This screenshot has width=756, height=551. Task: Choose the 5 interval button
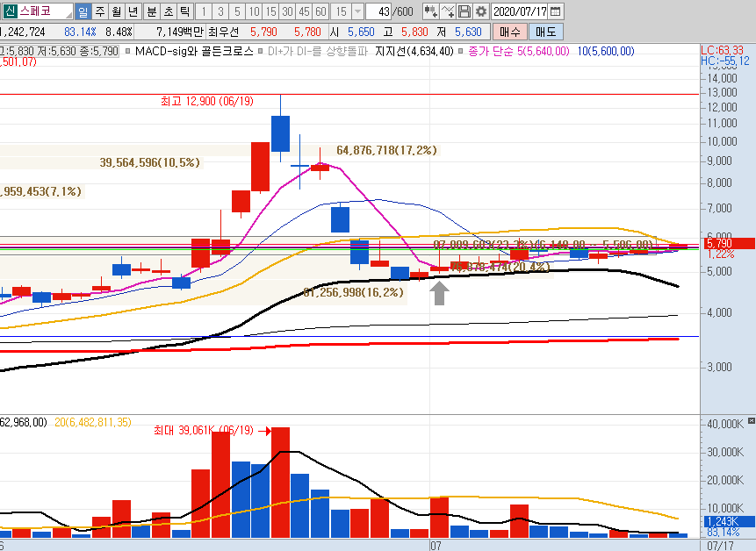[x=237, y=11]
